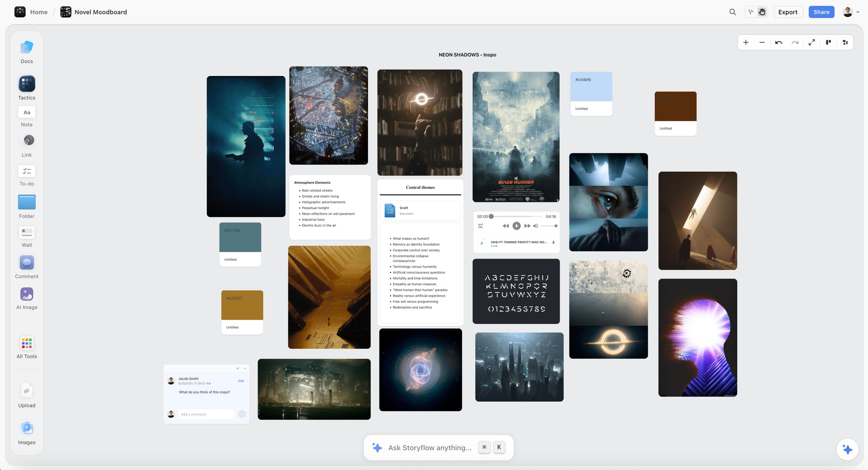Image resolution: width=868 pixels, height=470 pixels.
Task: Switch to pointer select mode
Action: (x=751, y=12)
